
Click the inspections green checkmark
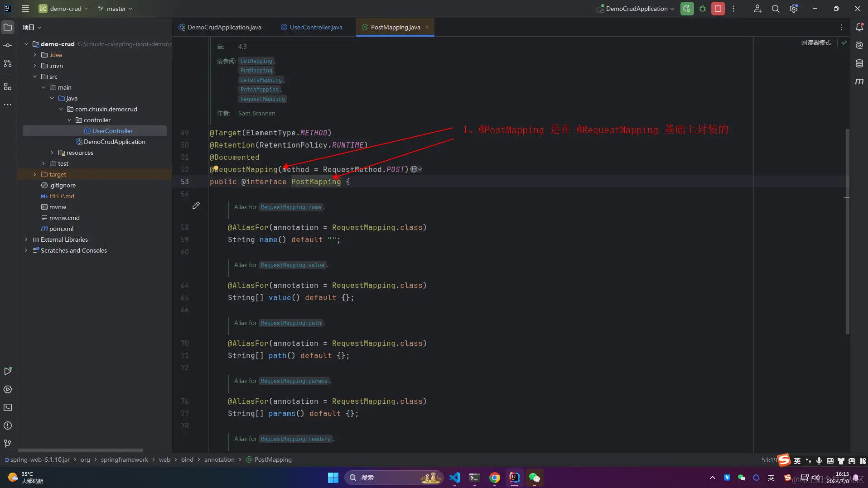tap(844, 43)
